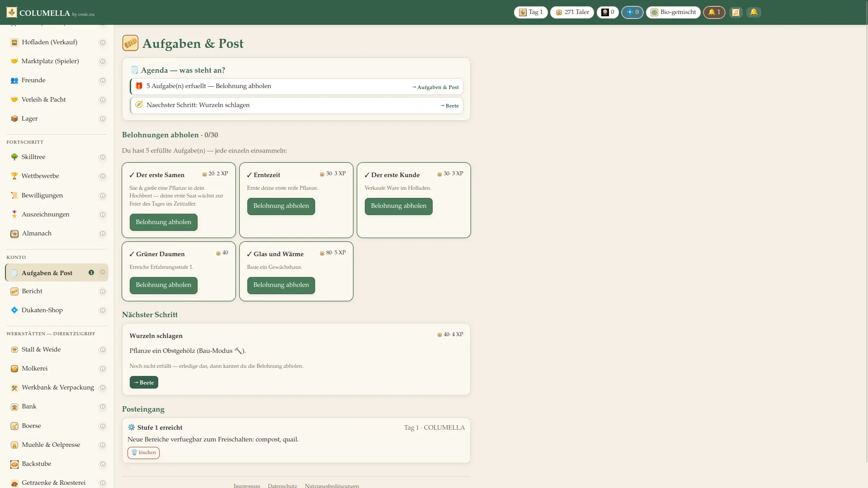Claim reward for Der erste Samen
This screenshot has width=868, height=488.
[164, 222]
